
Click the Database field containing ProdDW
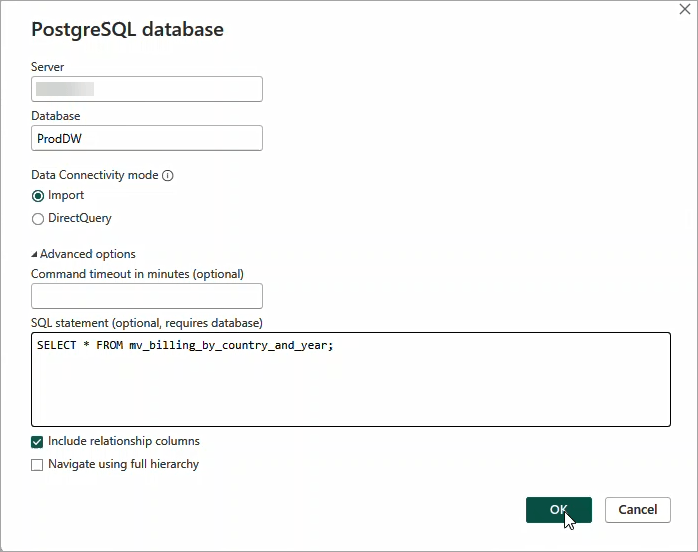click(147, 138)
